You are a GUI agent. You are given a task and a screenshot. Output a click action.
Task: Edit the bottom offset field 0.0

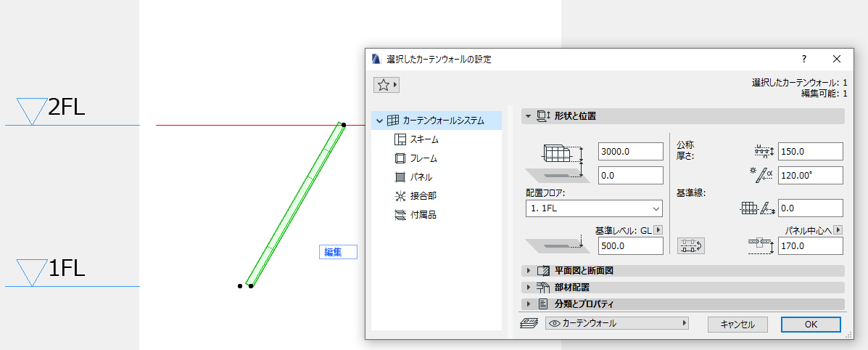point(631,175)
